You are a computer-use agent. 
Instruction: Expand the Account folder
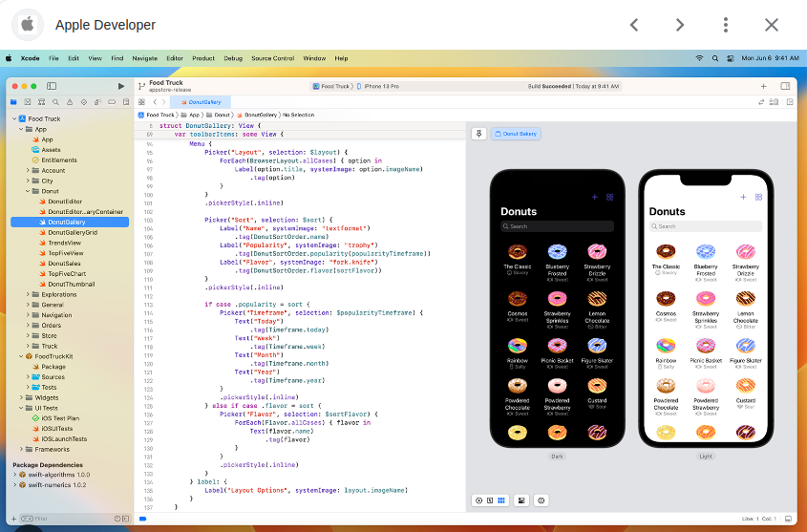(28, 170)
